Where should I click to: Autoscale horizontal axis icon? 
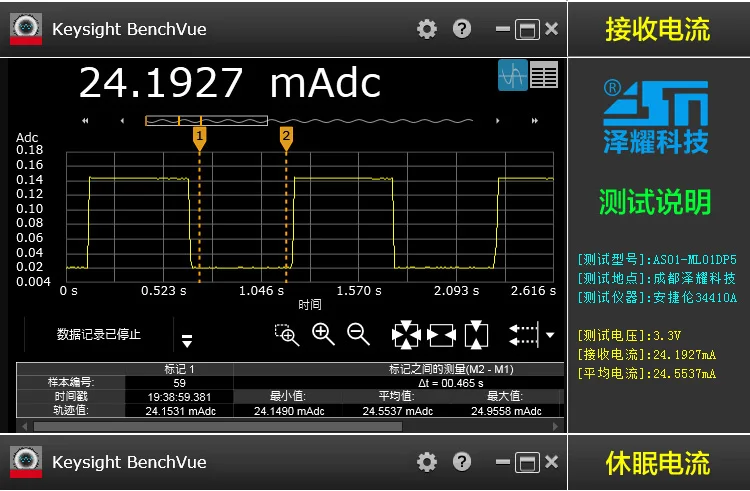441,335
